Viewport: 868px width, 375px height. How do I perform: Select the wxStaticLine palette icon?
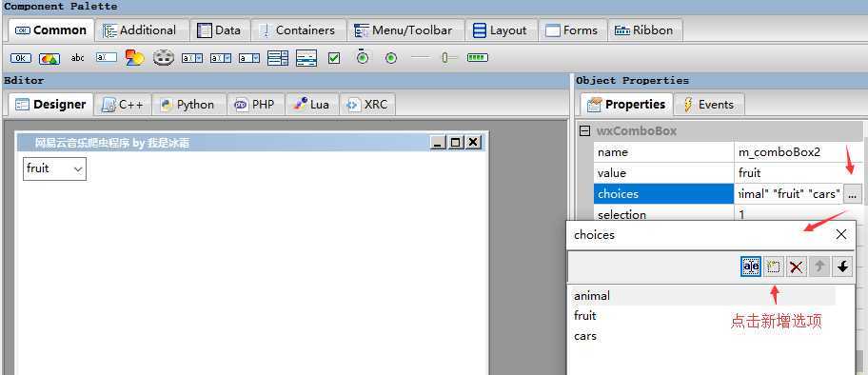(420, 58)
